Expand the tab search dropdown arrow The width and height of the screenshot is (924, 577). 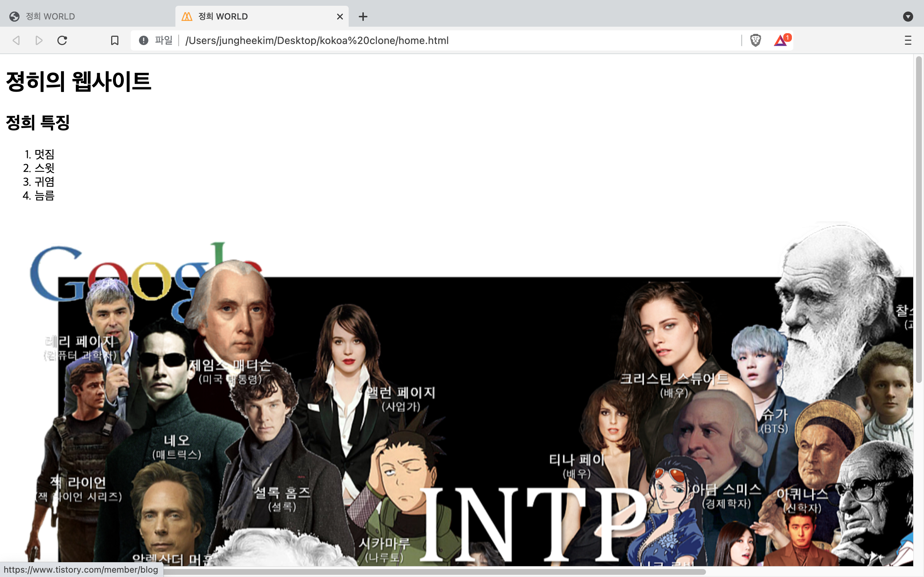tap(908, 17)
